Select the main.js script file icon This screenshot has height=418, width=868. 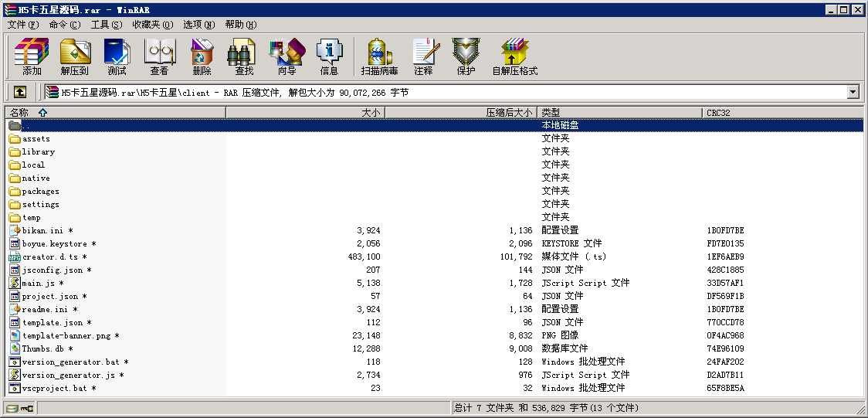[15, 283]
